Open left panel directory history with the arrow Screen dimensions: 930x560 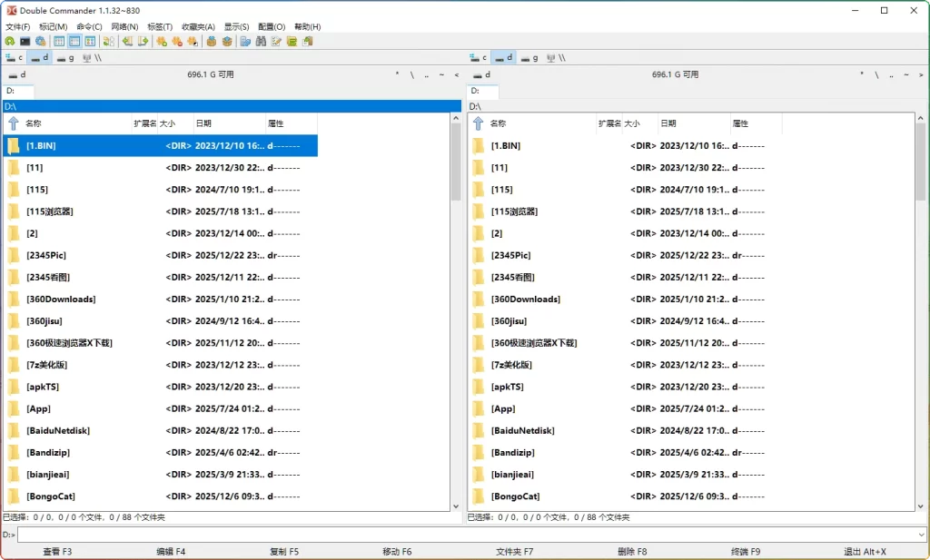(457, 76)
